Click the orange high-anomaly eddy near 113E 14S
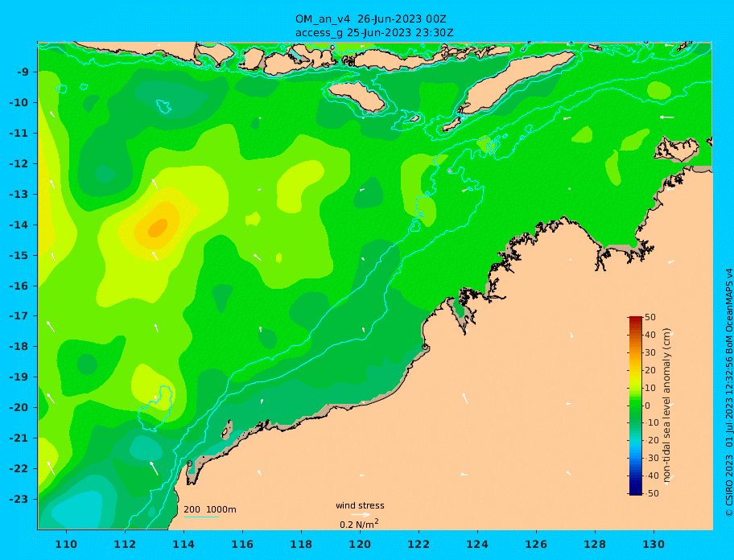The image size is (734, 560). (x=158, y=228)
